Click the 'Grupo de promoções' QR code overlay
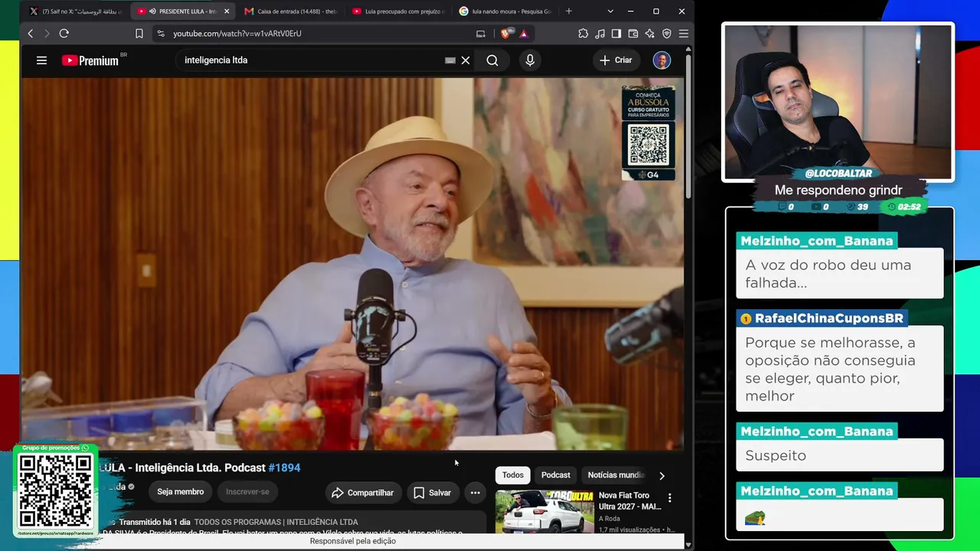 point(55,491)
